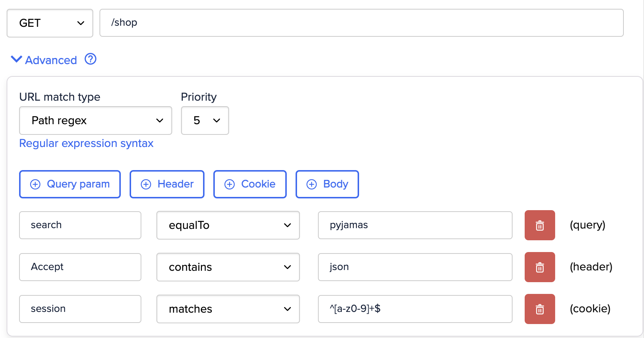Collapse the Advanced section chevron
644x338 pixels.
(17, 59)
